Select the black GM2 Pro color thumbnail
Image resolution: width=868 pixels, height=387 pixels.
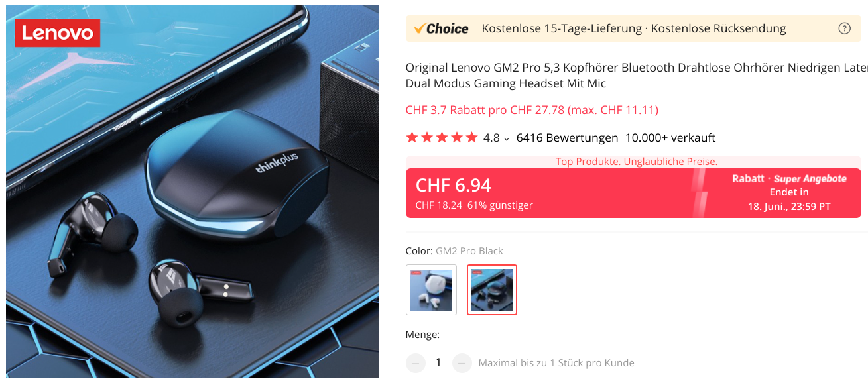(x=492, y=290)
